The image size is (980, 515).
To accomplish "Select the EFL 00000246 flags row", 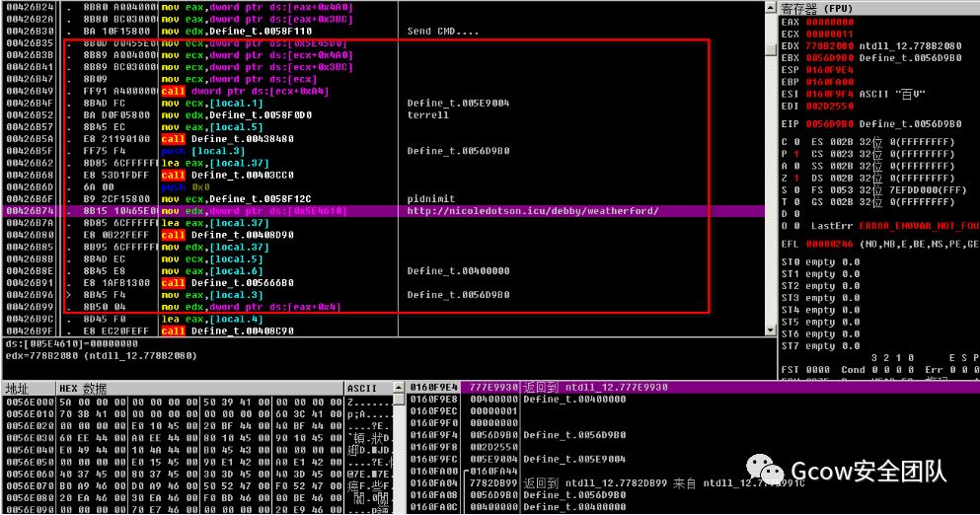I will pyautogui.click(x=880, y=244).
